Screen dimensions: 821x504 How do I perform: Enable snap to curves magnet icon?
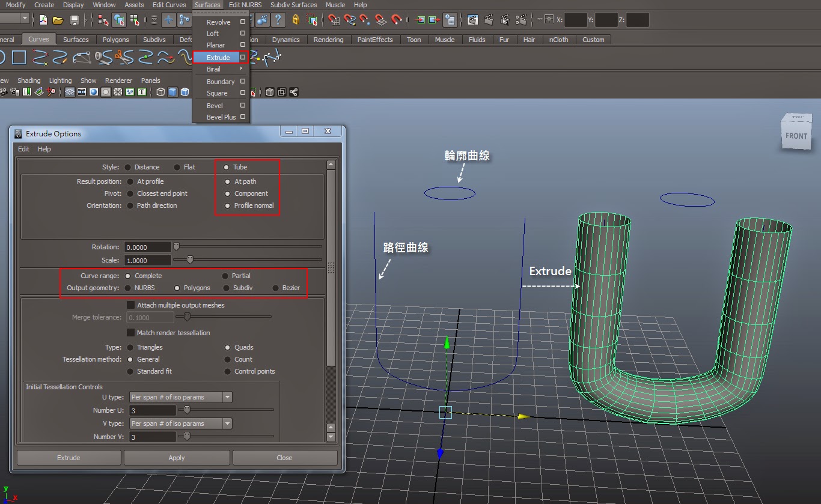(x=350, y=20)
